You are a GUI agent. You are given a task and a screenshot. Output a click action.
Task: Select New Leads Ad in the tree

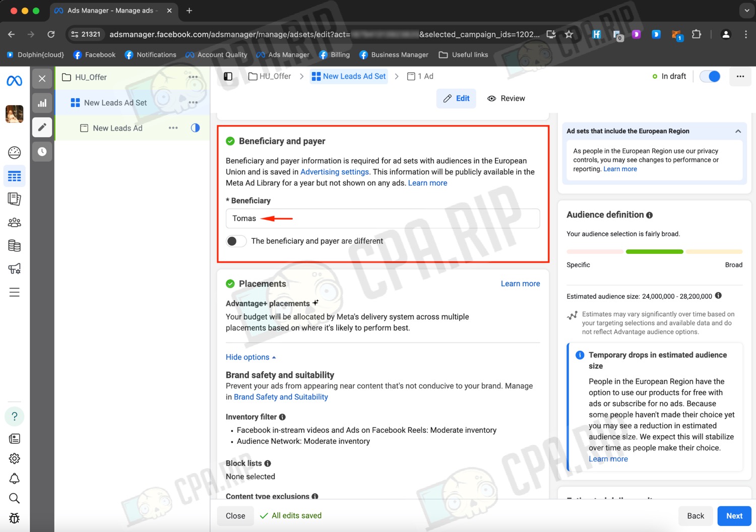[x=117, y=128]
